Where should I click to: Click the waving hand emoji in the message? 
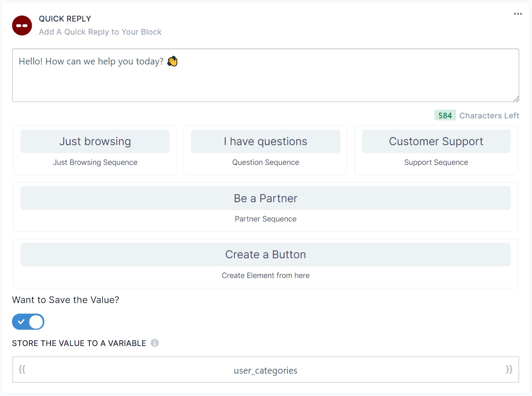pos(173,61)
